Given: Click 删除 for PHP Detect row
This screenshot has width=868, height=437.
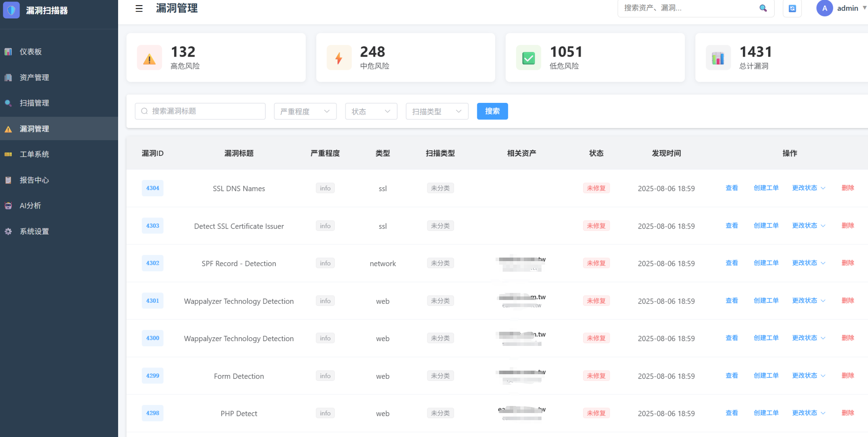Looking at the screenshot, I should click(848, 413).
